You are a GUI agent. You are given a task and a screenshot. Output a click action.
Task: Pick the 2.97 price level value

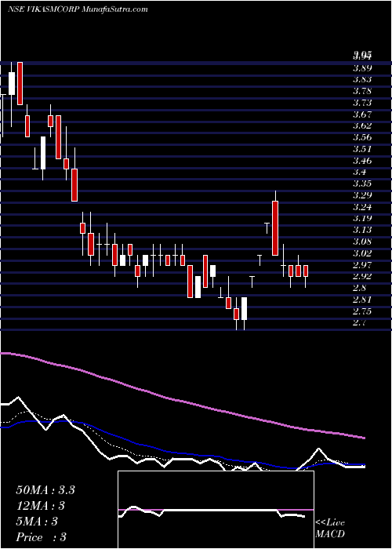click(x=362, y=264)
